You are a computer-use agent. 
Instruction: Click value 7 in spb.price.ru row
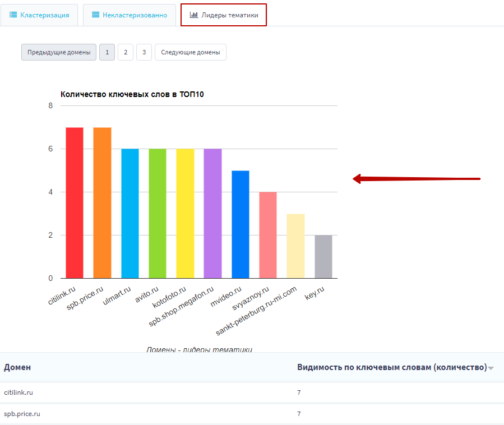[299, 414]
